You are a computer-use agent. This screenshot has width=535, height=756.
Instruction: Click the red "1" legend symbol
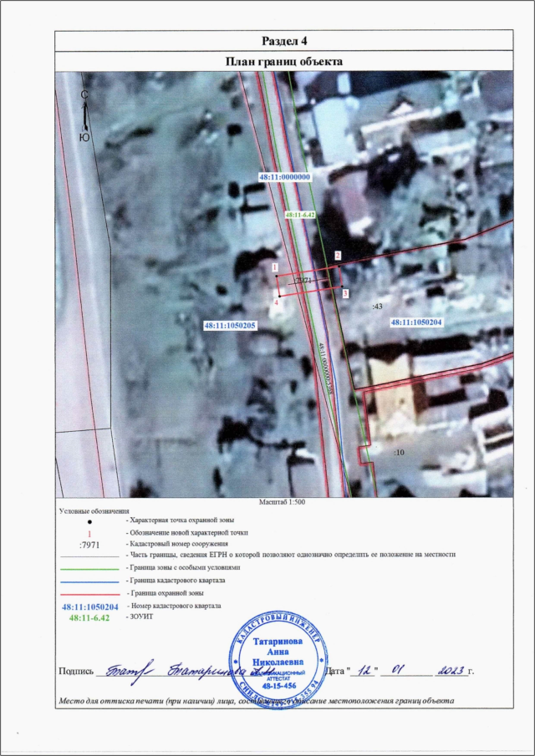click(89, 532)
